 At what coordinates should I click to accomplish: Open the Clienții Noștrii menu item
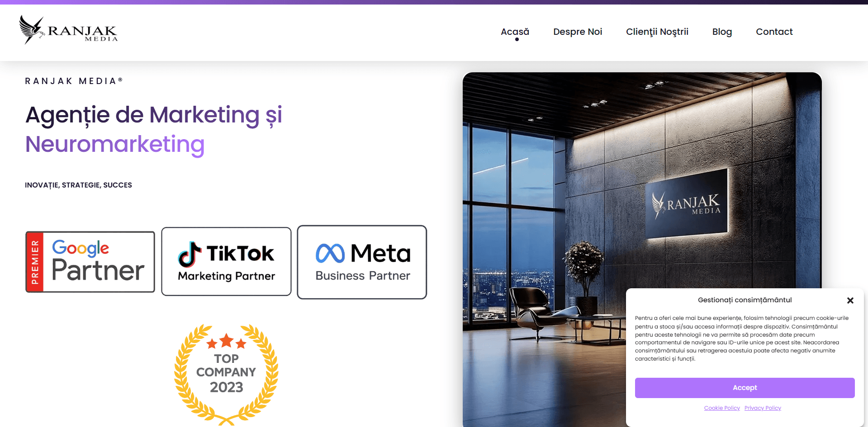(x=657, y=32)
